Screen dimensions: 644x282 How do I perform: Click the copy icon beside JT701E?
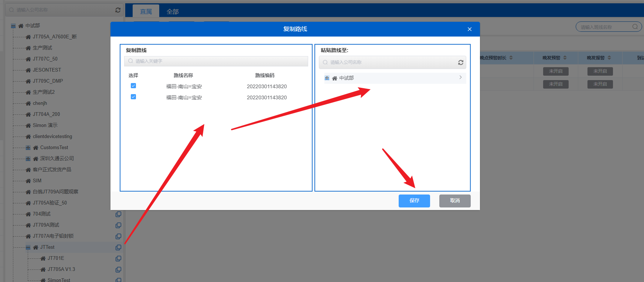[x=118, y=258]
